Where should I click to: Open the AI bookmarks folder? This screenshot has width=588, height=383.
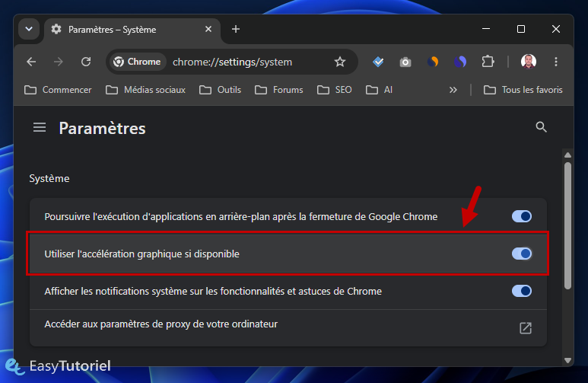point(379,90)
